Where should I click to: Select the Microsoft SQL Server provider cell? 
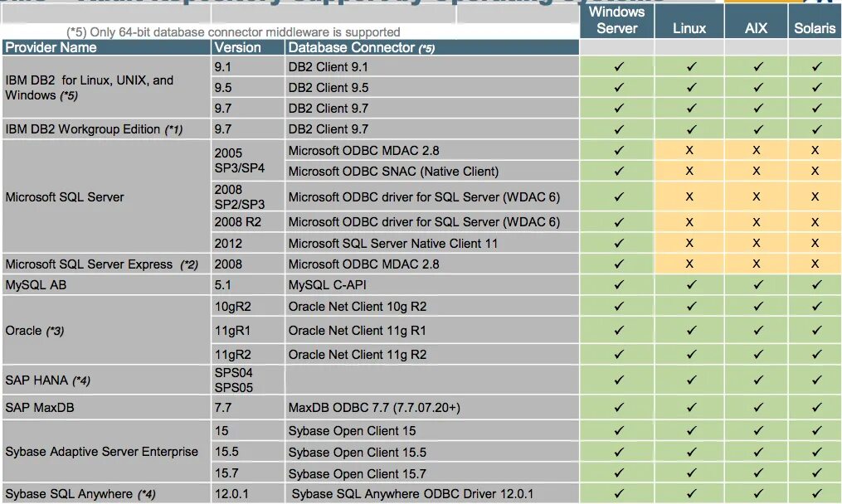(106, 197)
